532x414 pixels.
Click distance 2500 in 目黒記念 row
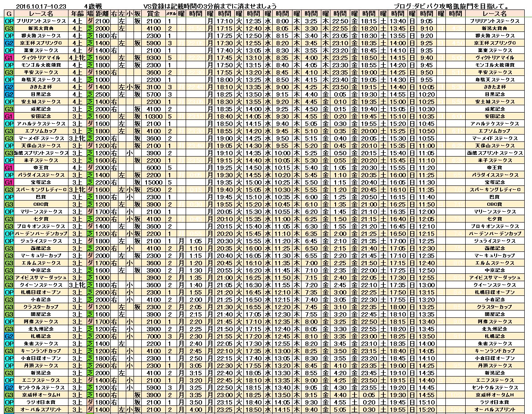tap(102, 94)
